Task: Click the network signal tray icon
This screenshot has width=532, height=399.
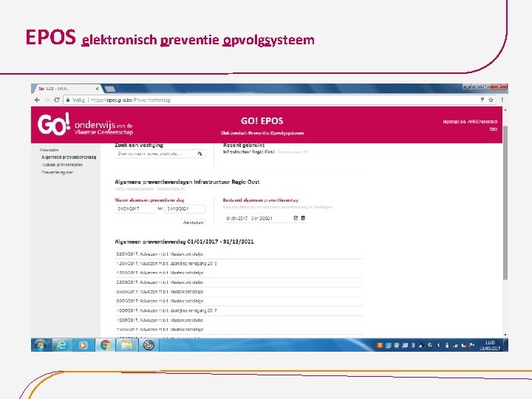Action: (455, 345)
